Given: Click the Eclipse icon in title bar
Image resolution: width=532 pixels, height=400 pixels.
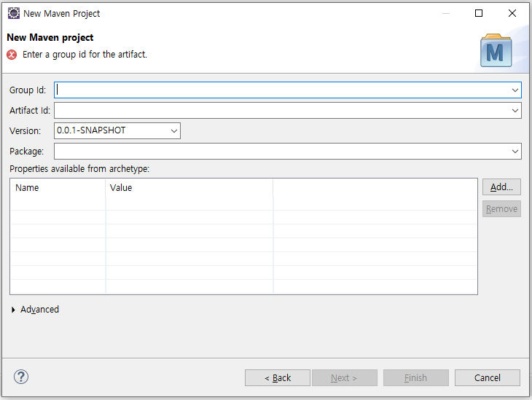Looking at the screenshot, I should 14,13.
